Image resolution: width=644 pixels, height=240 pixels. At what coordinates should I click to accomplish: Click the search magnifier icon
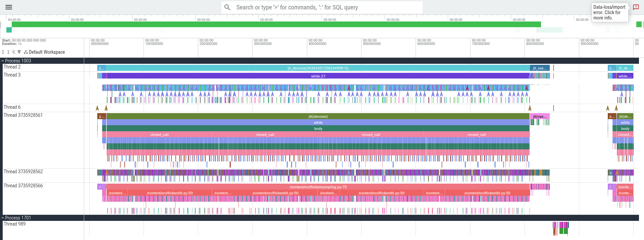(x=227, y=7)
